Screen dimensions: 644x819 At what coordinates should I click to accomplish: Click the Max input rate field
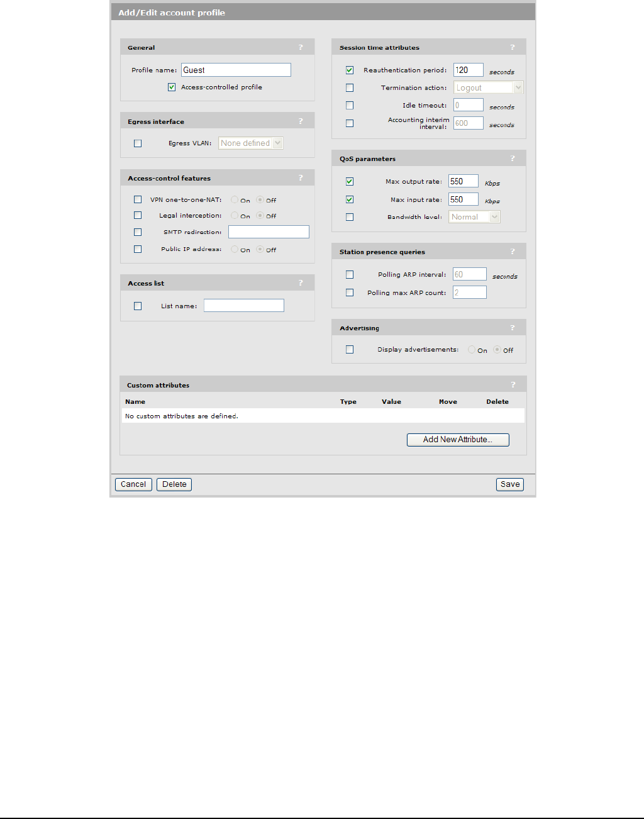click(464, 199)
